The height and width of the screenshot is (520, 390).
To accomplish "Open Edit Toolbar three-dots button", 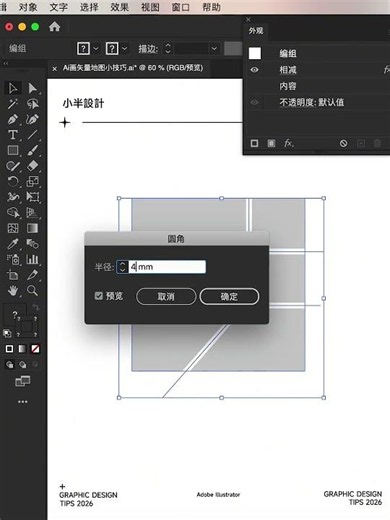I will (x=23, y=402).
